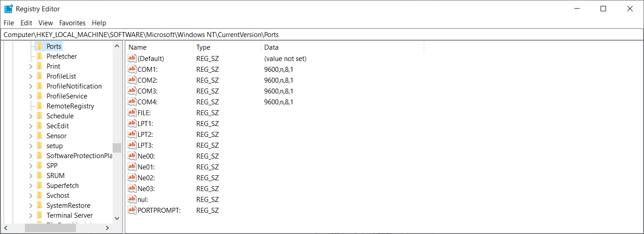Sort values by the Name column header
This screenshot has width=644, height=234.
tap(160, 47)
